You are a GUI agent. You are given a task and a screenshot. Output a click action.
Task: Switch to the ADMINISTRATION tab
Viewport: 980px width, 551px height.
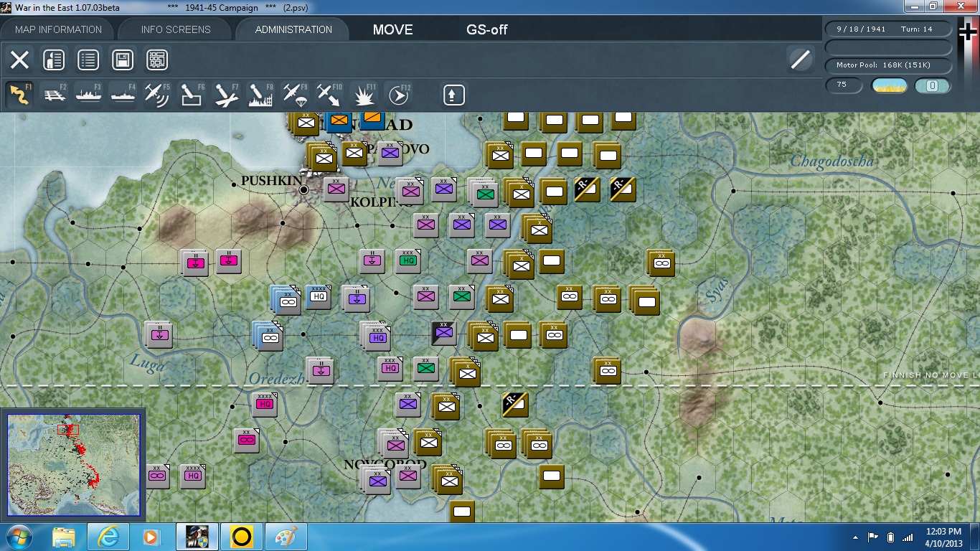click(x=293, y=29)
